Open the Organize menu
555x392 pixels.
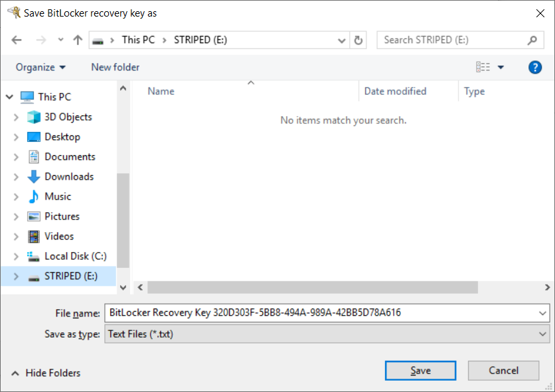[x=40, y=67]
